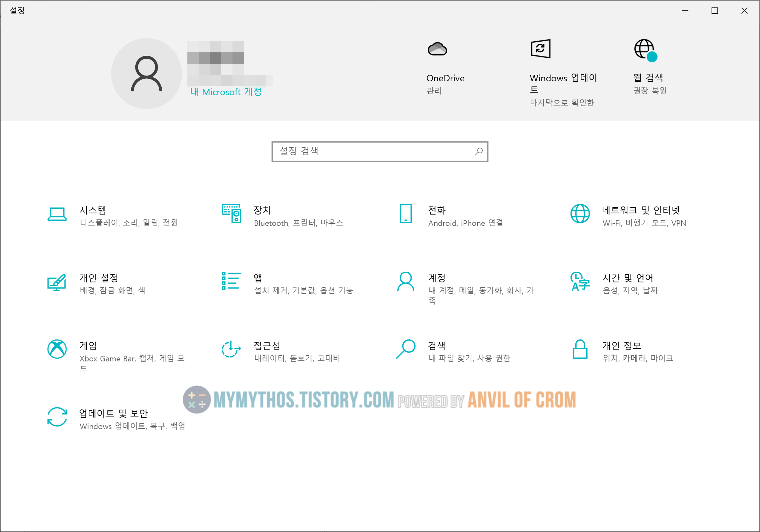Click the Web search (웹 검색) globe icon

pyautogui.click(x=645, y=50)
